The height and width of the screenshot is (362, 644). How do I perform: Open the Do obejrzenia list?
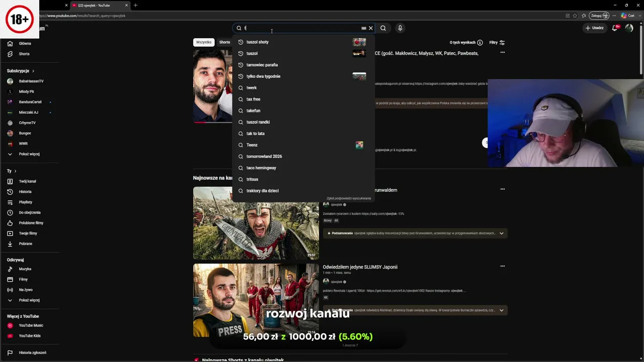(x=29, y=213)
